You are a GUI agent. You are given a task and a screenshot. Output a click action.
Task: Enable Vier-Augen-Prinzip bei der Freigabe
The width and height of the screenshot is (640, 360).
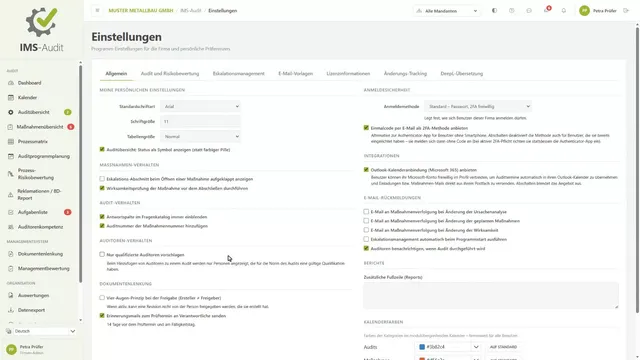[102, 298]
